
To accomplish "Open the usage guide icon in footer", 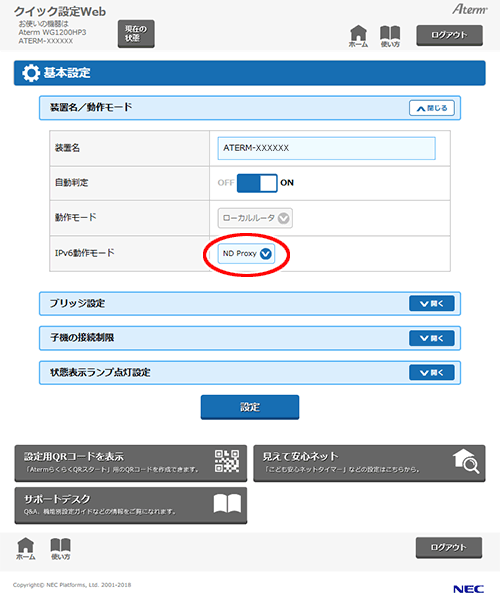I will tap(60, 549).
